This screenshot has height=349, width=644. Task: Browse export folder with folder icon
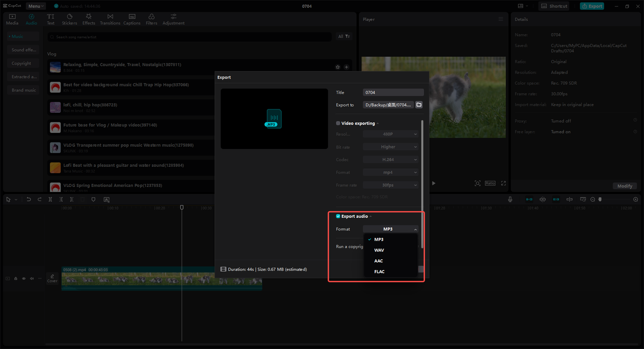tap(419, 105)
